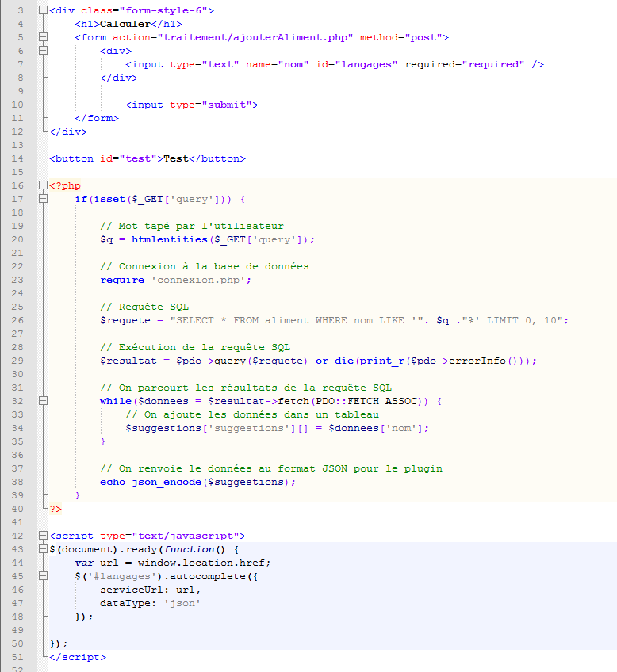Click 'serviceUrl: url,' on line 46
Image resolution: width=617 pixels, height=672 pixels.
pos(151,590)
